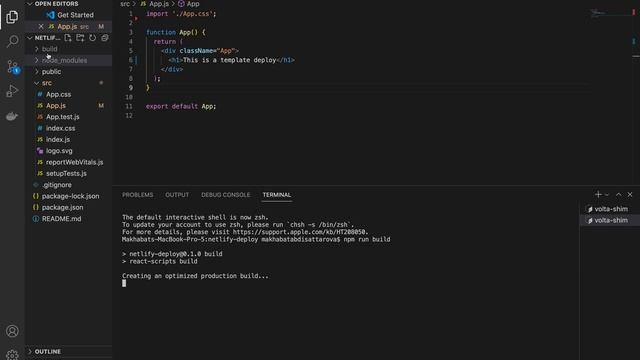This screenshot has width=640, height=360.
Task: Click the src breadcrumb segment
Action: tap(125, 4)
